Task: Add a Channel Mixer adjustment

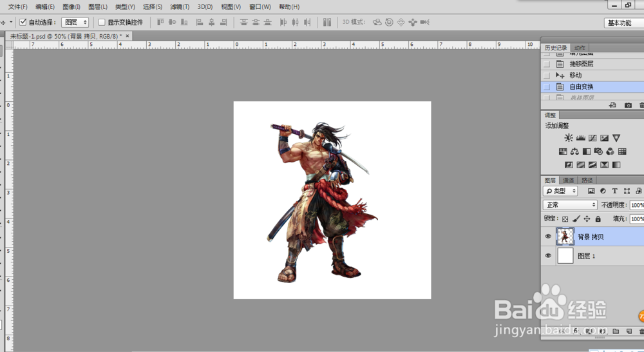Action: 611,152
